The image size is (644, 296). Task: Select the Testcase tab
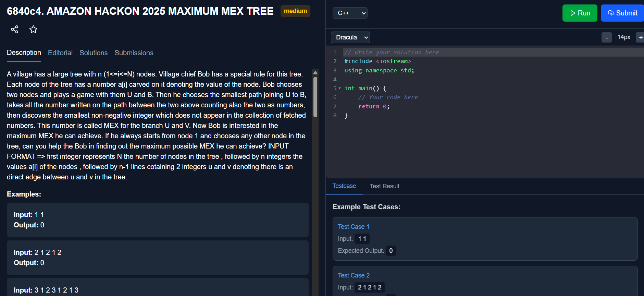[344, 186]
